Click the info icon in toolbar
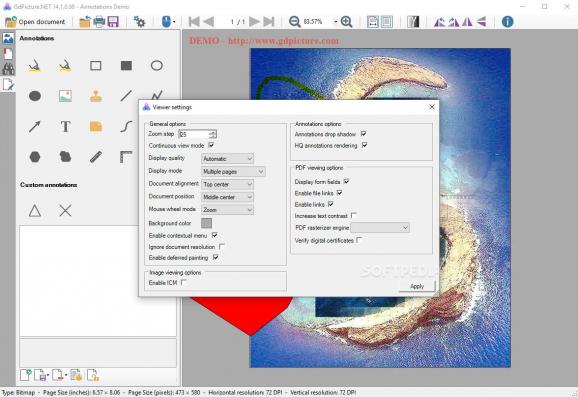The image size is (578, 397). (507, 22)
